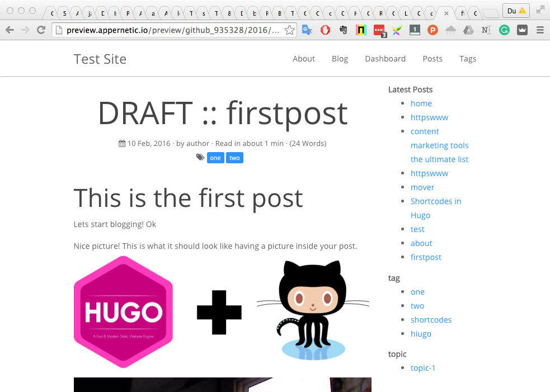Switch to the browser tab labeled 'ja'

[x=90, y=13]
